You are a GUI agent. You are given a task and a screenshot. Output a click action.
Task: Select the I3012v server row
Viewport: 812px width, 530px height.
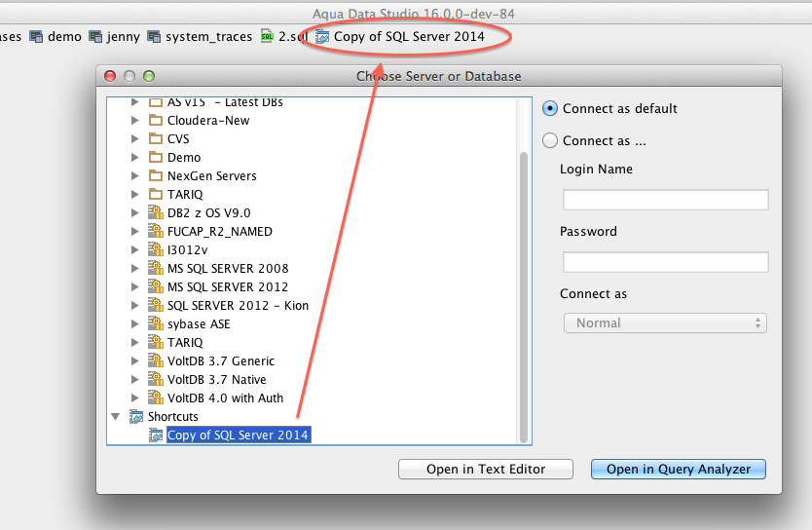(188, 249)
